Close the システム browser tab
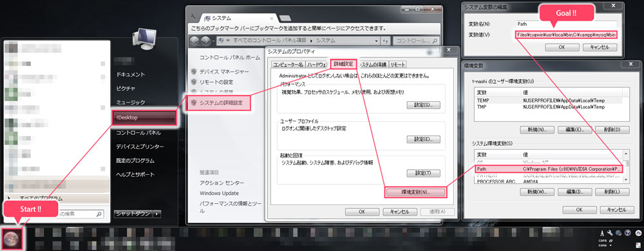This screenshot has height=251, width=644. coord(271,18)
